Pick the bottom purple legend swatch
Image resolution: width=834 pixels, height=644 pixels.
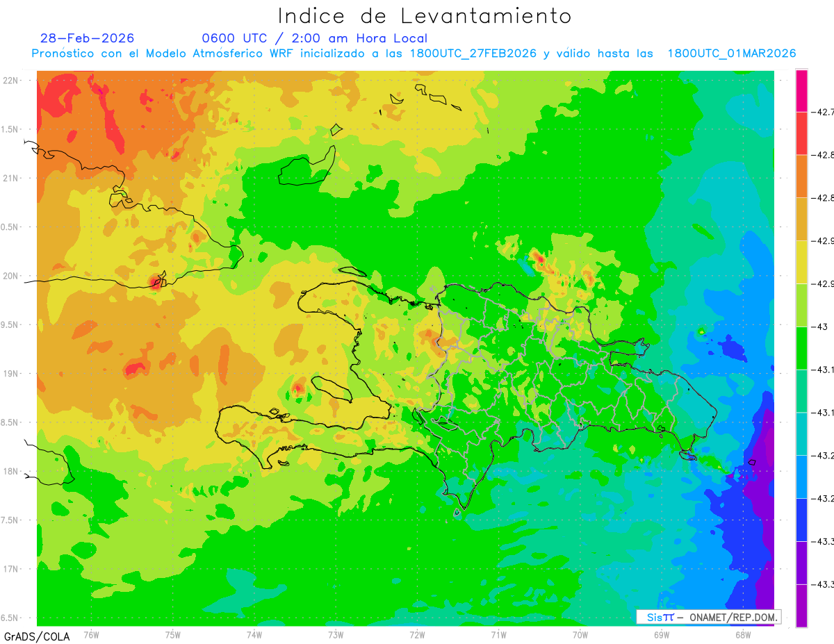pyautogui.click(x=801, y=605)
